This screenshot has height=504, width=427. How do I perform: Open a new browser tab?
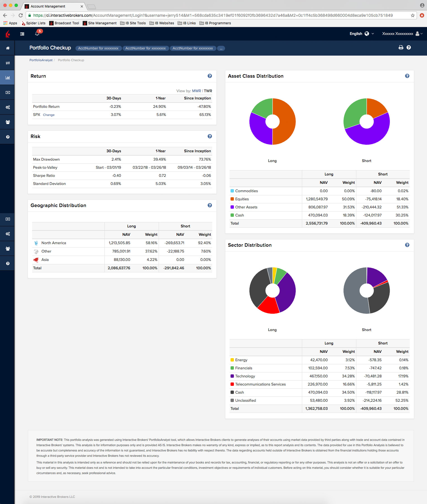[91, 6]
